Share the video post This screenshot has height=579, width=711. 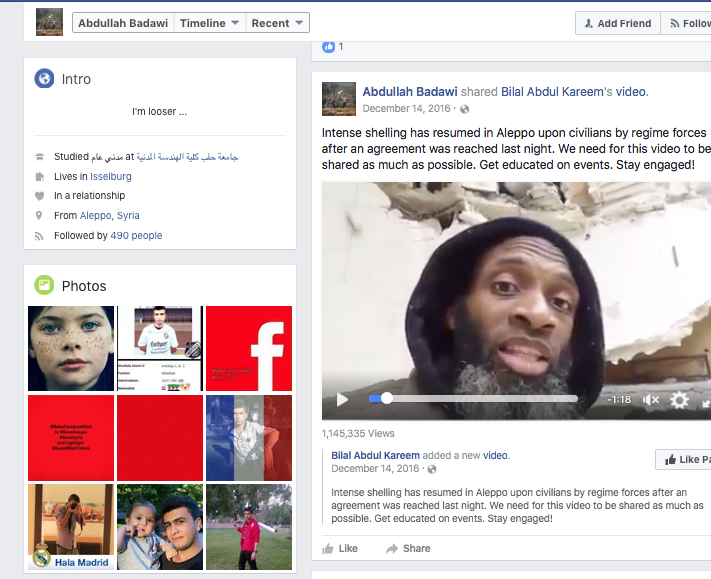pyautogui.click(x=408, y=548)
